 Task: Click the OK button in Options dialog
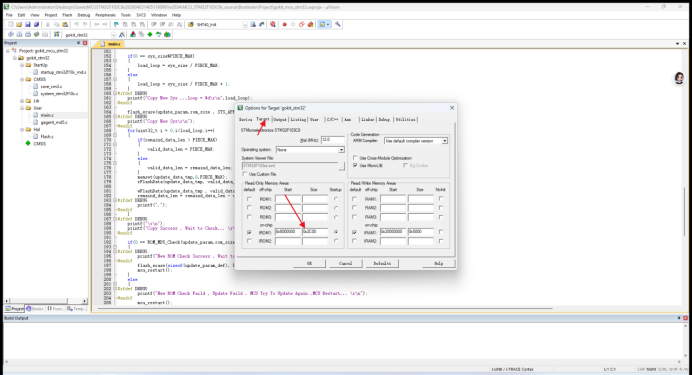(x=309, y=263)
